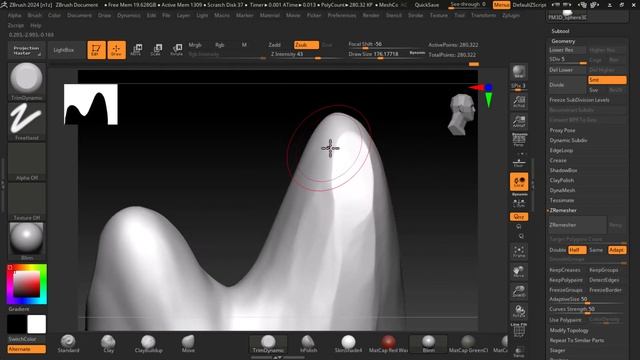Open the LightBox browser
The image size is (640, 360).
point(64,50)
